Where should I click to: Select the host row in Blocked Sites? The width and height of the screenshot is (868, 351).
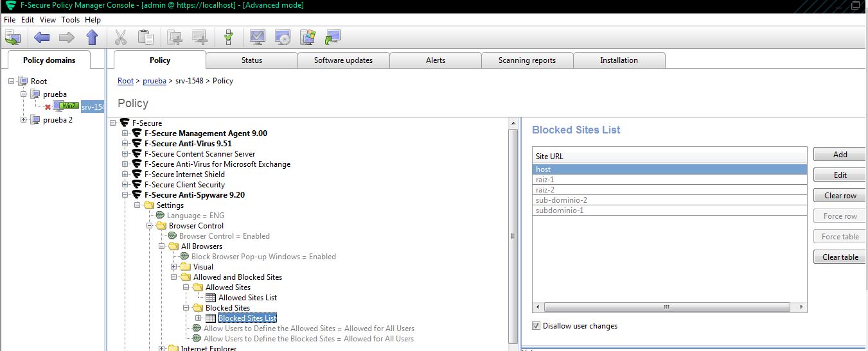coord(669,169)
